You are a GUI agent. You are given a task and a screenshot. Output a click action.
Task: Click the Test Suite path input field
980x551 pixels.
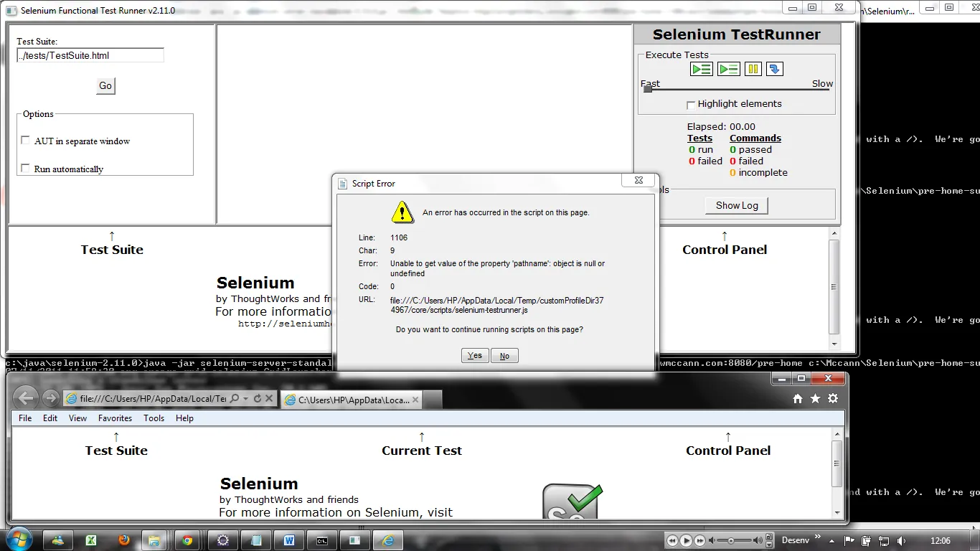[x=90, y=55]
